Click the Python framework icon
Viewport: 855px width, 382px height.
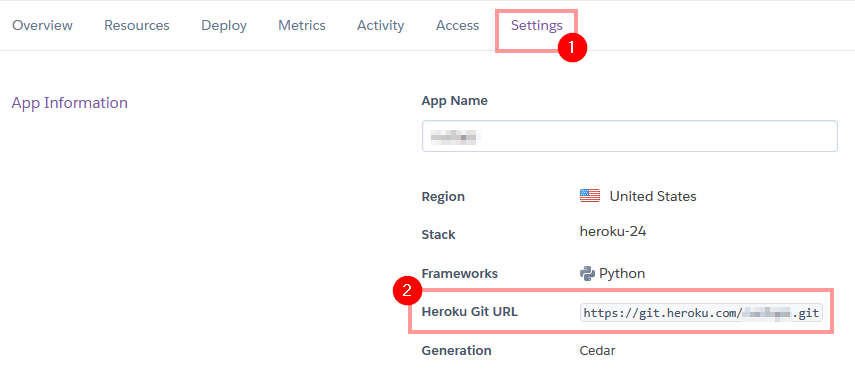(x=587, y=273)
